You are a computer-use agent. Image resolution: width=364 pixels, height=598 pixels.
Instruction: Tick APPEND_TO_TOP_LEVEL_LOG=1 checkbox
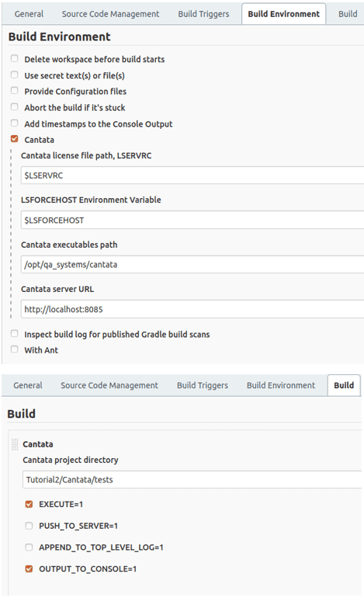click(29, 548)
